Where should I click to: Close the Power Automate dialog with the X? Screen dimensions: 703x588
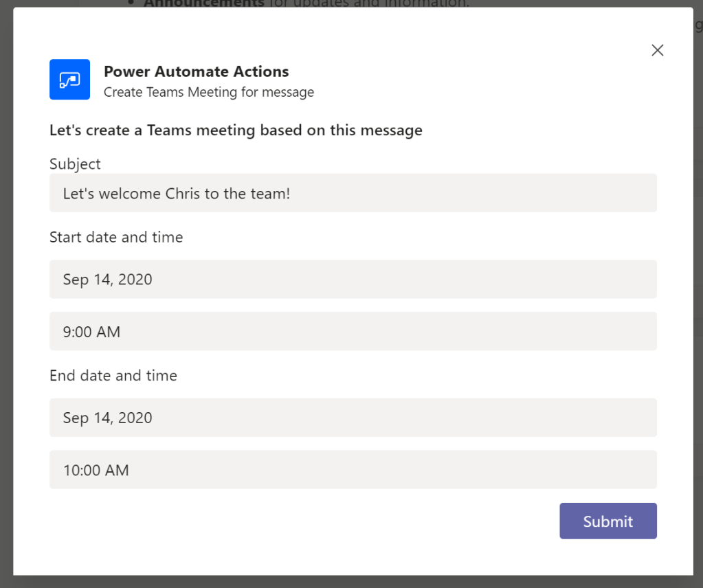pyautogui.click(x=657, y=50)
